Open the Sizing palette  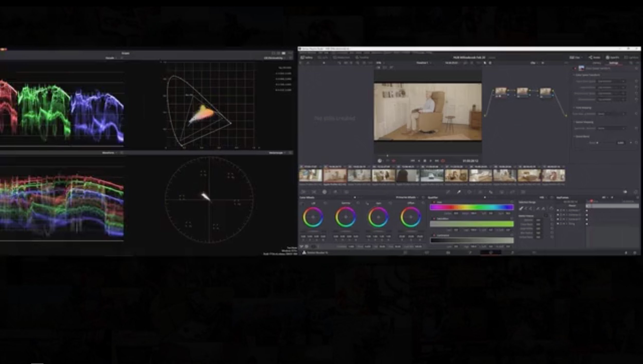click(512, 192)
